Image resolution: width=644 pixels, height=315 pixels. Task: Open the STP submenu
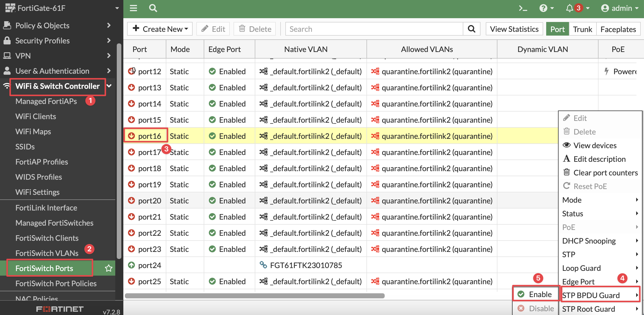tap(600, 254)
